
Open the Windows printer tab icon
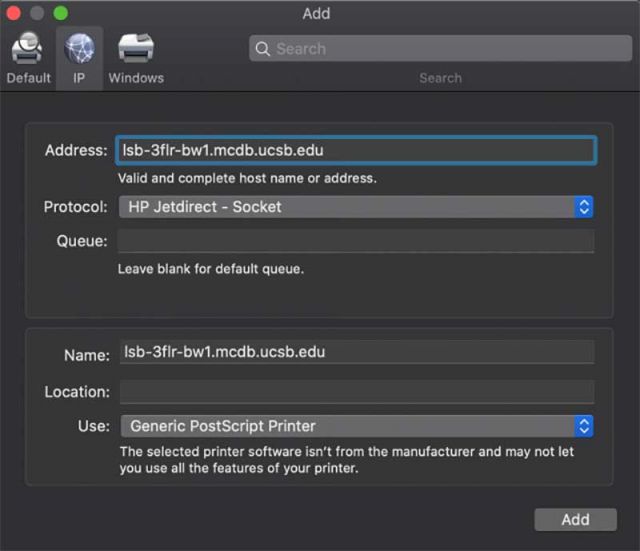pos(136,48)
